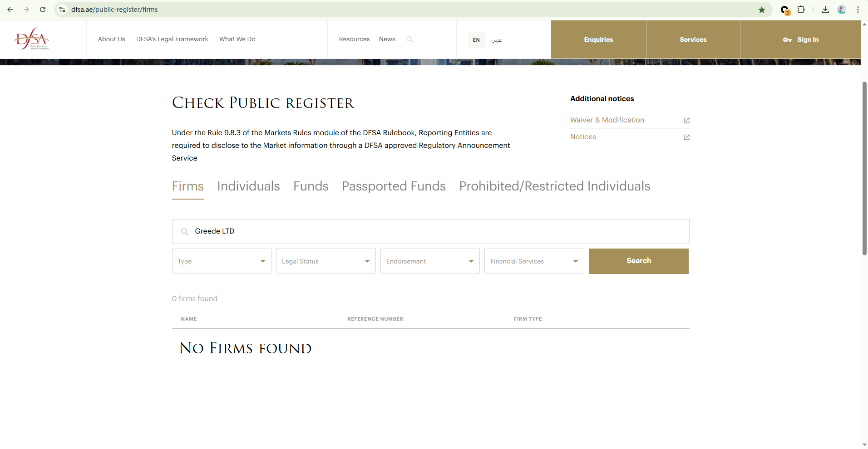Click the Sign In button

tap(801, 39)
